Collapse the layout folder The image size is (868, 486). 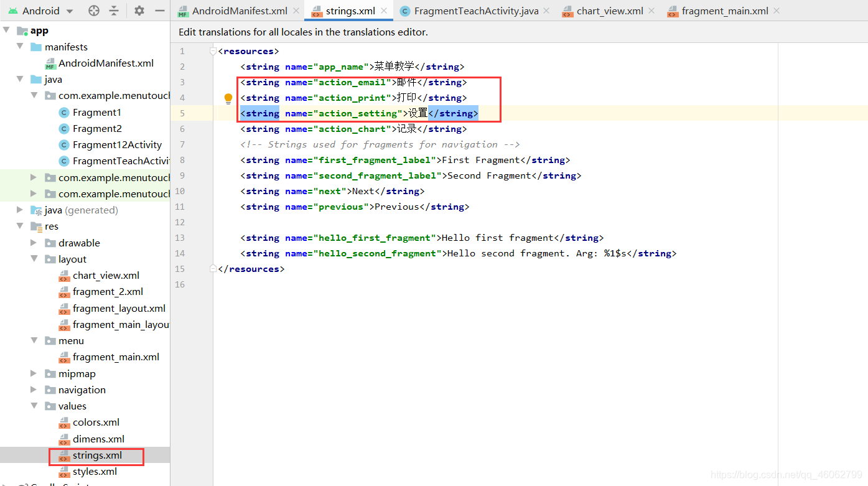click(x=34, y=259)
